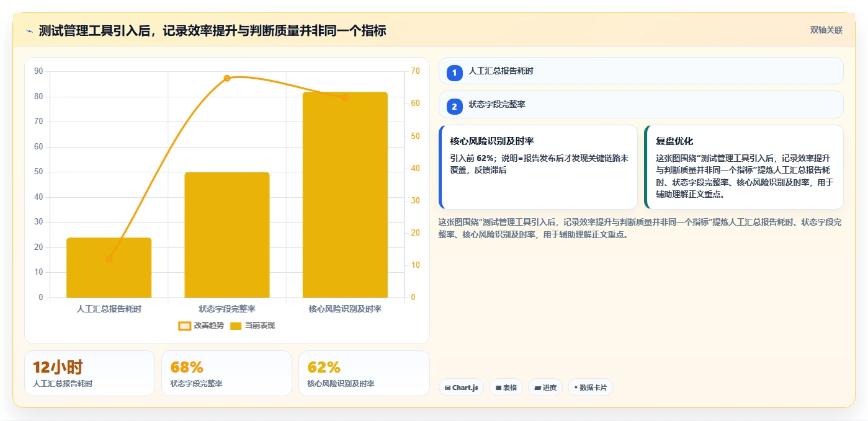Image resolution: width=868 pixels, height=421 pixels.
Task: Open the 状态字段完整率 list item
Action: 641,105
